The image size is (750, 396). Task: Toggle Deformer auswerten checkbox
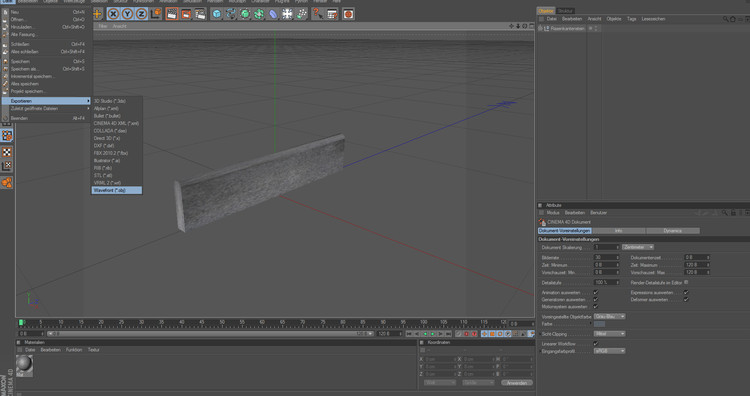pos(686,299)
